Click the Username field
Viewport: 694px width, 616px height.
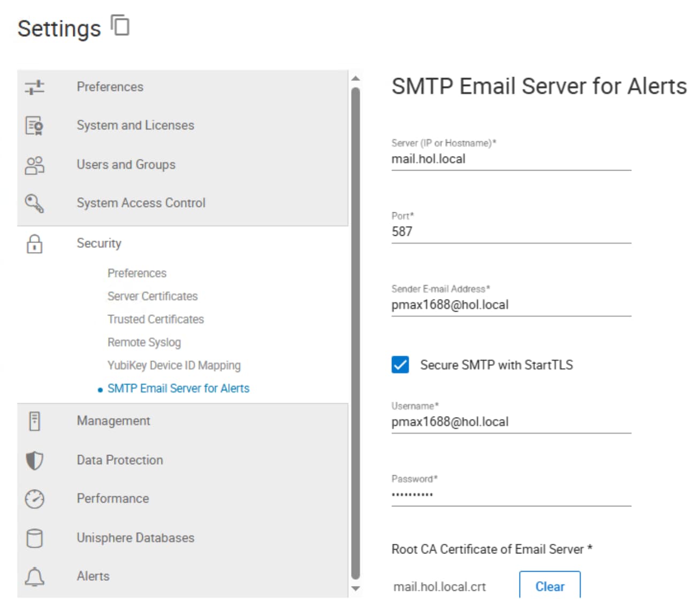[511, 422]
